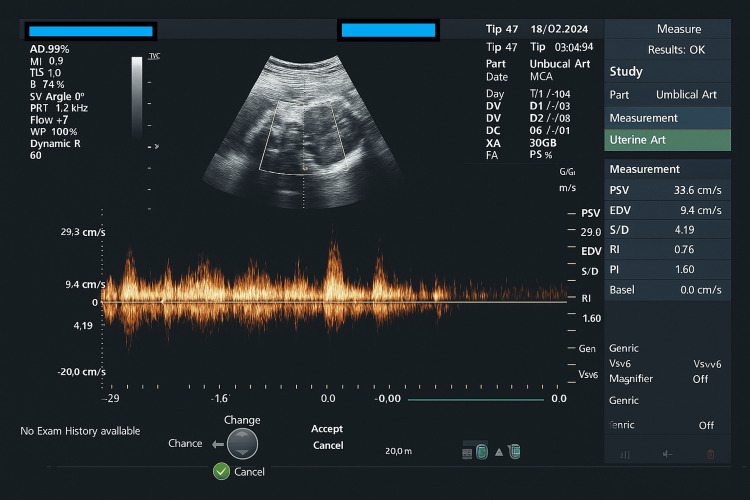Click the trash icon in measurement panel
The width and height of the screenshot is (750, 500).
tap(710, 454)
